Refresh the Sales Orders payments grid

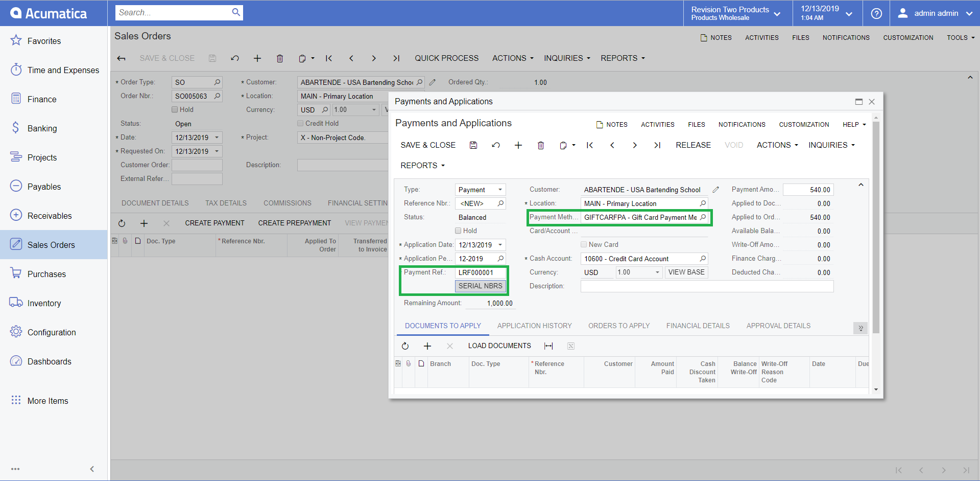point(122,223)
